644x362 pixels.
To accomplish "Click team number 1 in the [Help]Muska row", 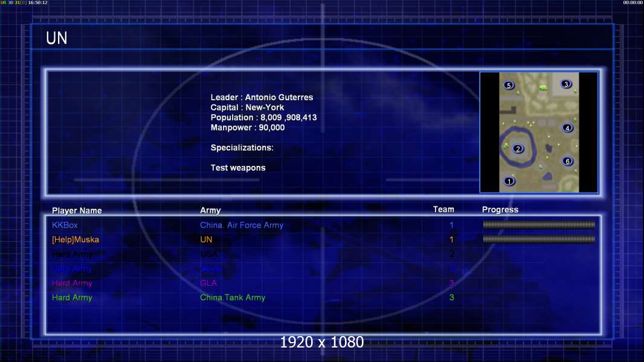I will pos(451,240).
